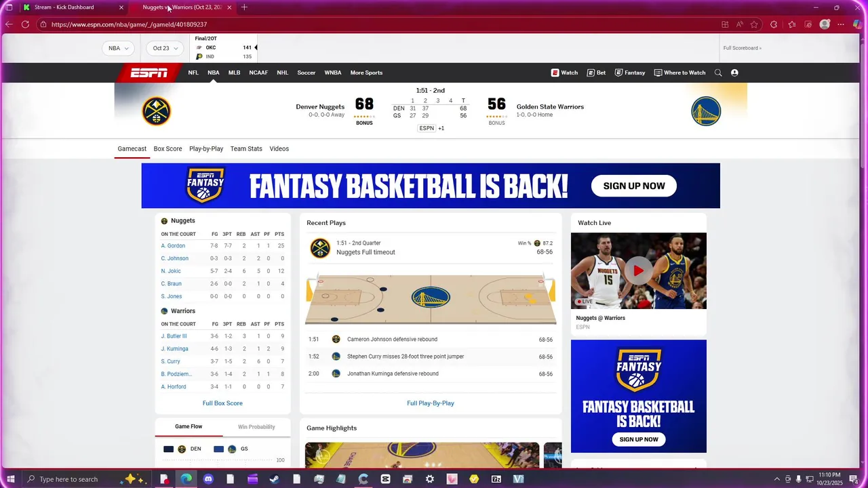868x488 pixels.
Task: Open Steam from the taskbar
Action: pyautogui.click(x=275, y=479)
